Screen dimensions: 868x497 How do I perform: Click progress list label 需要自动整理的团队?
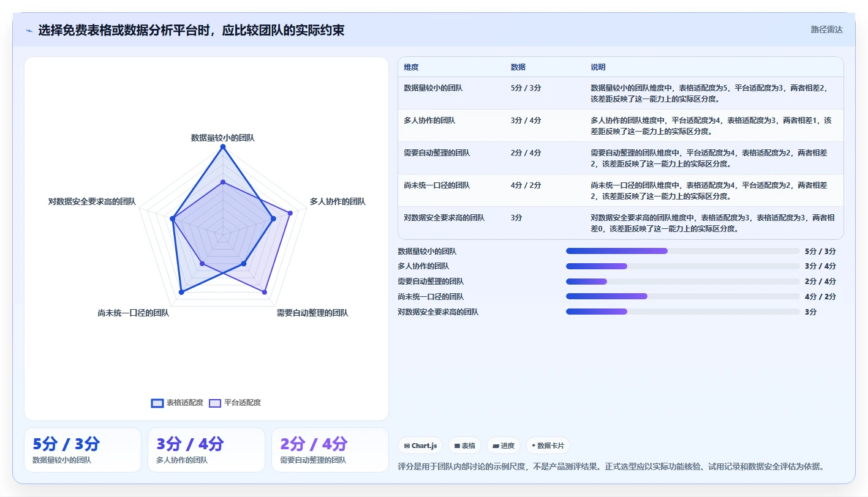tap(431, 282)
